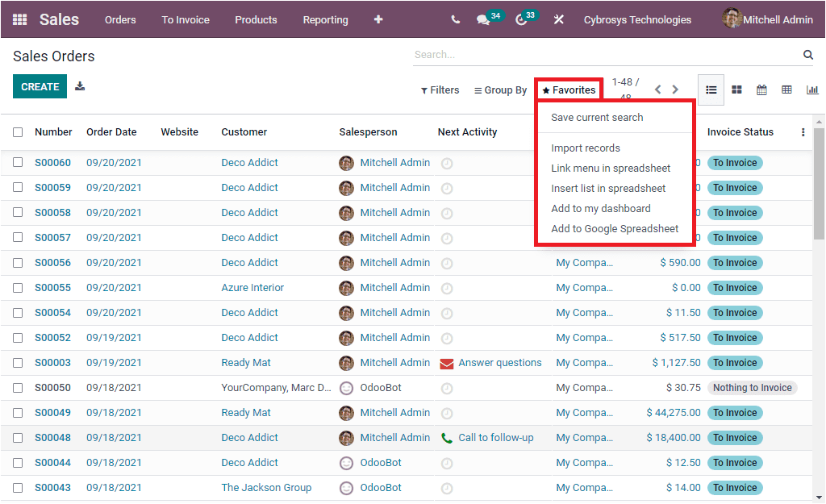Open the Favorites dropdown
The image size is (826, 504).
coord(568,90)
